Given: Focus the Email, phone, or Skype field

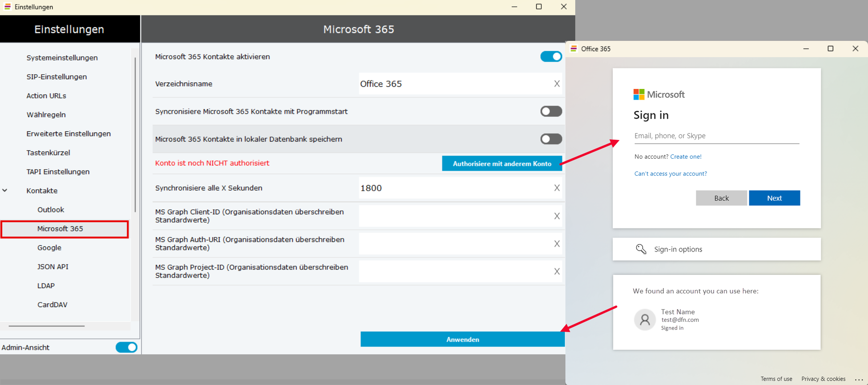Looking at the screenshot, I should click(x=716, y=136).
